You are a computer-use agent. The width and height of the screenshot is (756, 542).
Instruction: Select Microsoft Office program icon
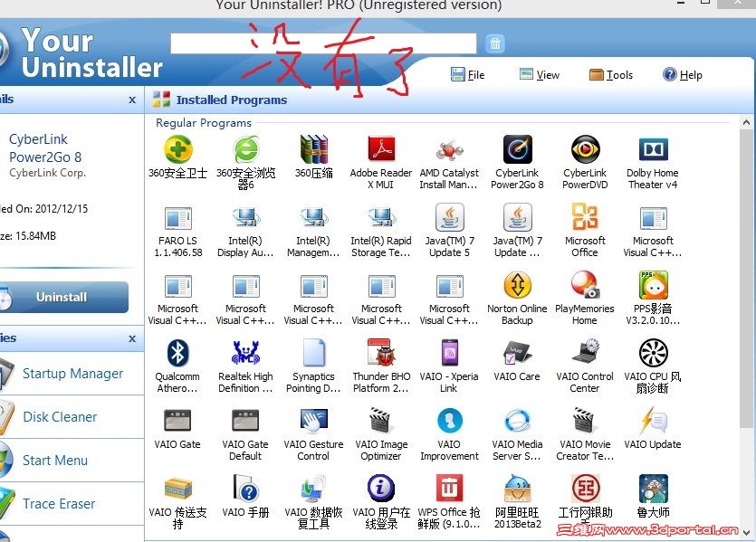pos(585,218)
